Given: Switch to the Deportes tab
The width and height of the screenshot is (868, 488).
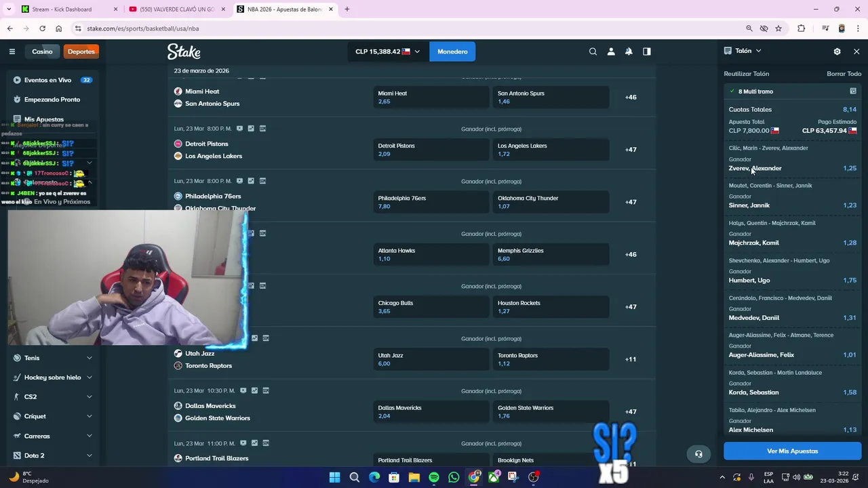Looking at the screenshot, I should [81, 52].
